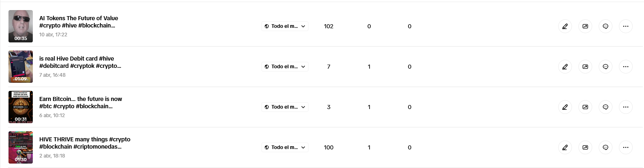Expand privacy dropdown for AI Tokens video
The height and width of the screenshot is (168, 644).
[x=285, y=26]
